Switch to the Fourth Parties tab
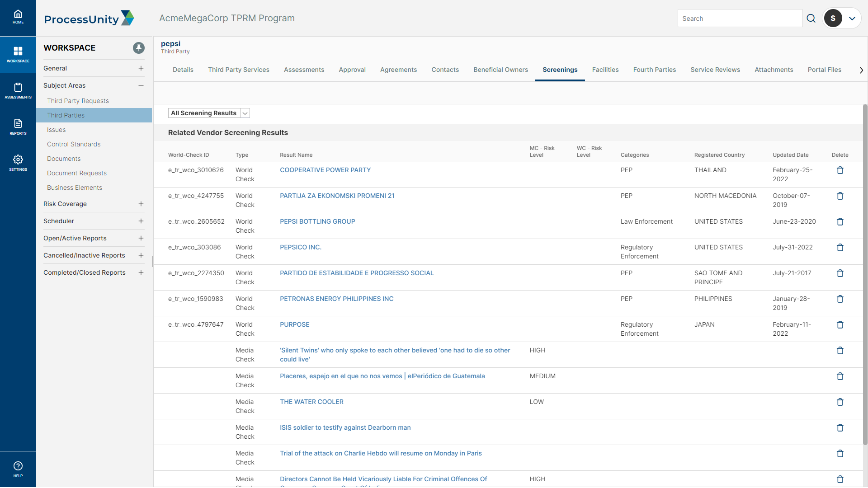 [654, 70]
